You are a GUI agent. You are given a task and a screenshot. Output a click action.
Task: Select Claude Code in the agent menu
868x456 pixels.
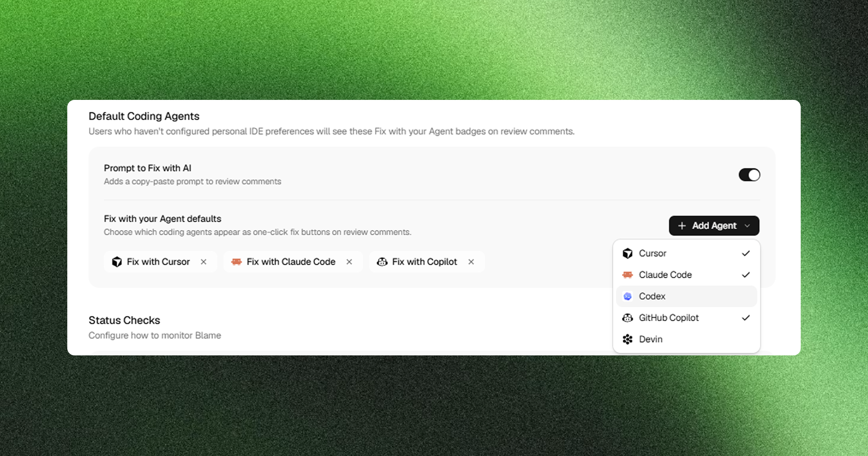pos(686,275)
